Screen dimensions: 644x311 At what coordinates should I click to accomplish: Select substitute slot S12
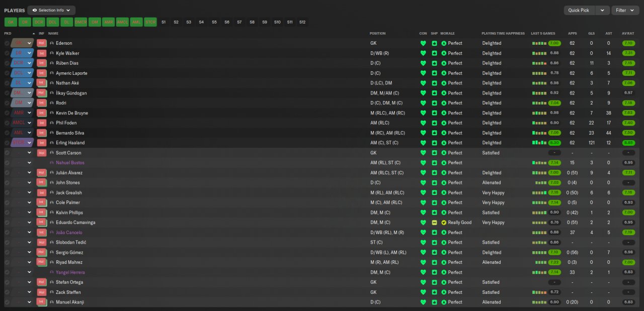pyautogui.click(x=302, y=22)
